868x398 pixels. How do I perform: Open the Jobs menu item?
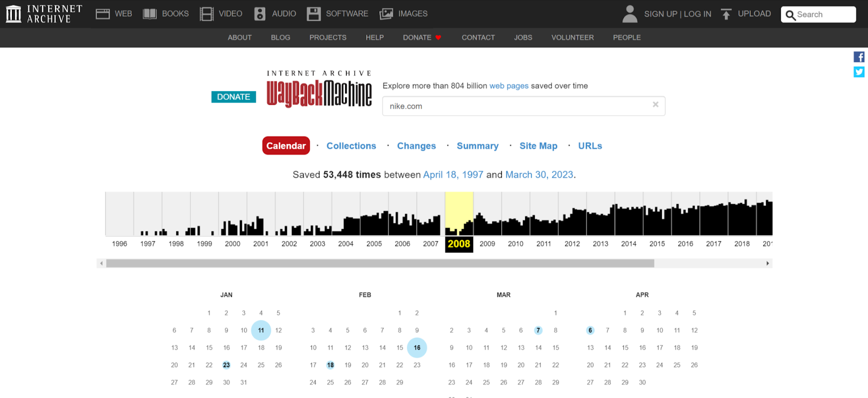click(x=523, y=37)
